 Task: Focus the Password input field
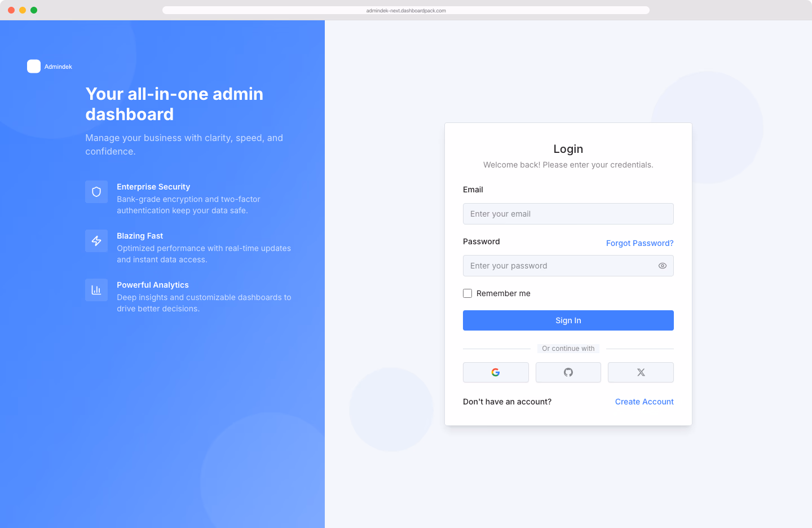(568, 266)
